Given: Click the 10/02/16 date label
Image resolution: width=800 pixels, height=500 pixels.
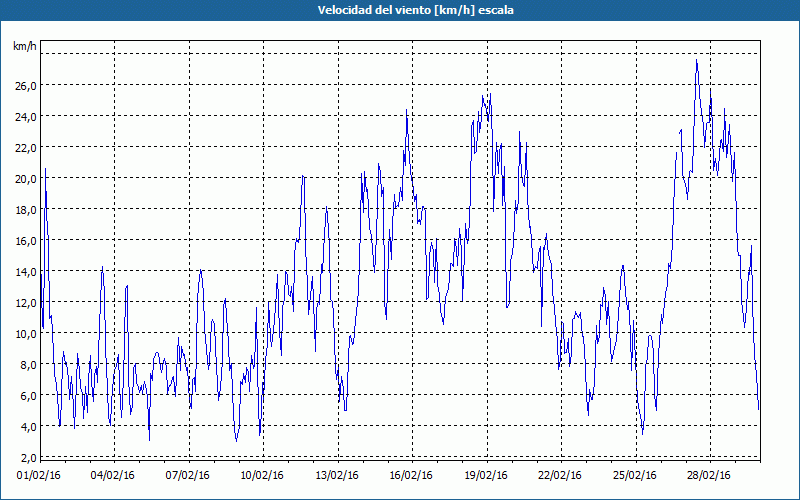Looking at the screenshot, I should point(262,476).
